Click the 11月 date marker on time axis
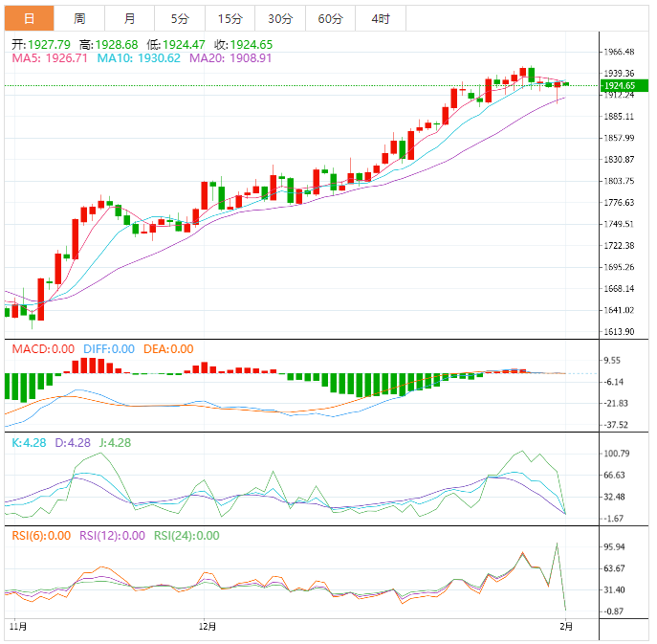The image size is (657, 644). (x=16, y=628)
